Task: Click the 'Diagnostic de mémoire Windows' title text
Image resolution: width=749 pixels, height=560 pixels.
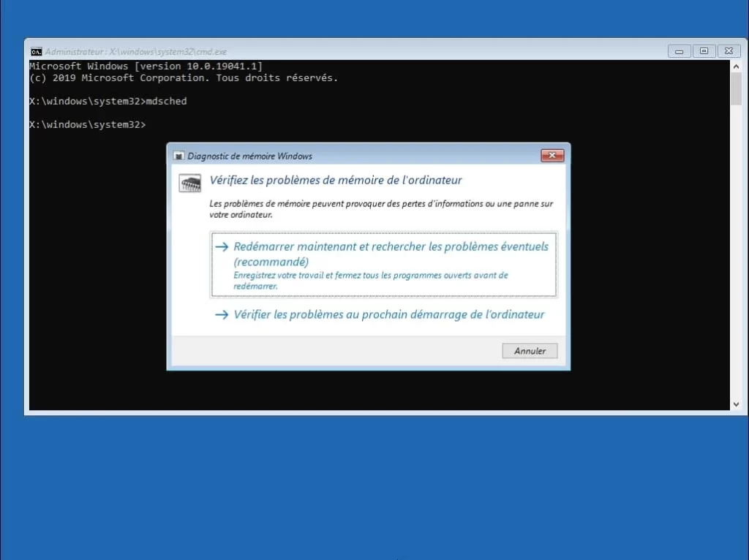Action: click(250, 156)
